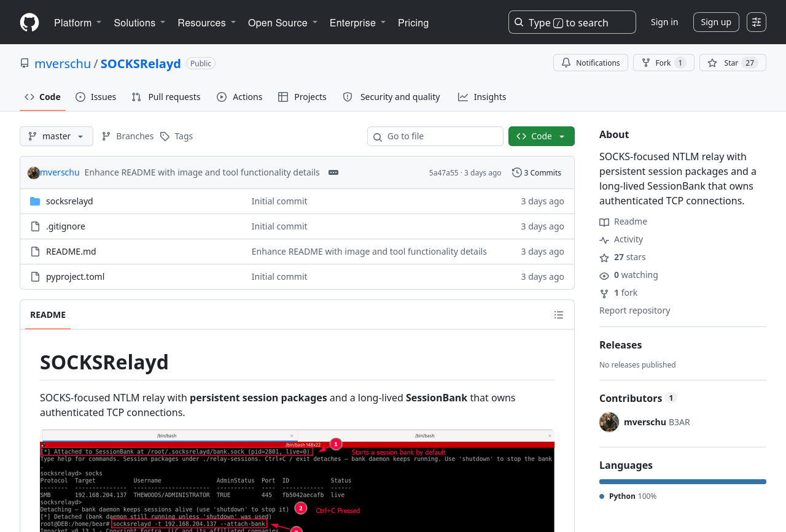This screenshot has height=532, width=786.
Task: Click the Sign in link
Action: (x=664, y=22)
